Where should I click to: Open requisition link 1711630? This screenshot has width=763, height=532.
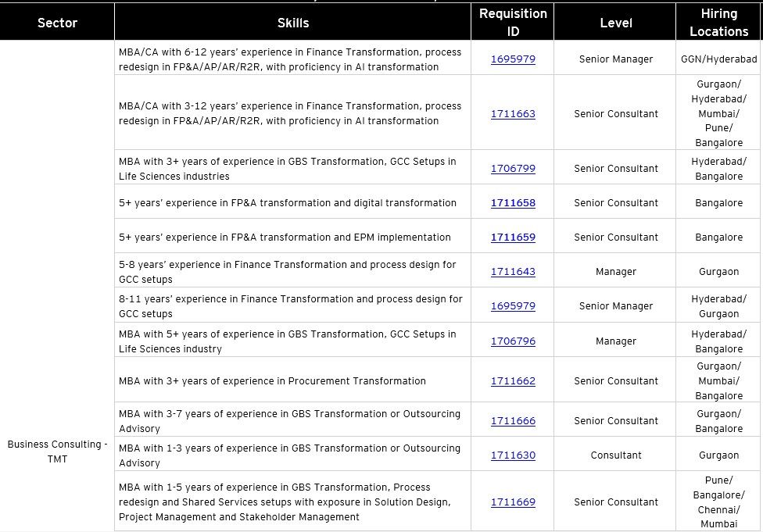(x=513, y=455)
